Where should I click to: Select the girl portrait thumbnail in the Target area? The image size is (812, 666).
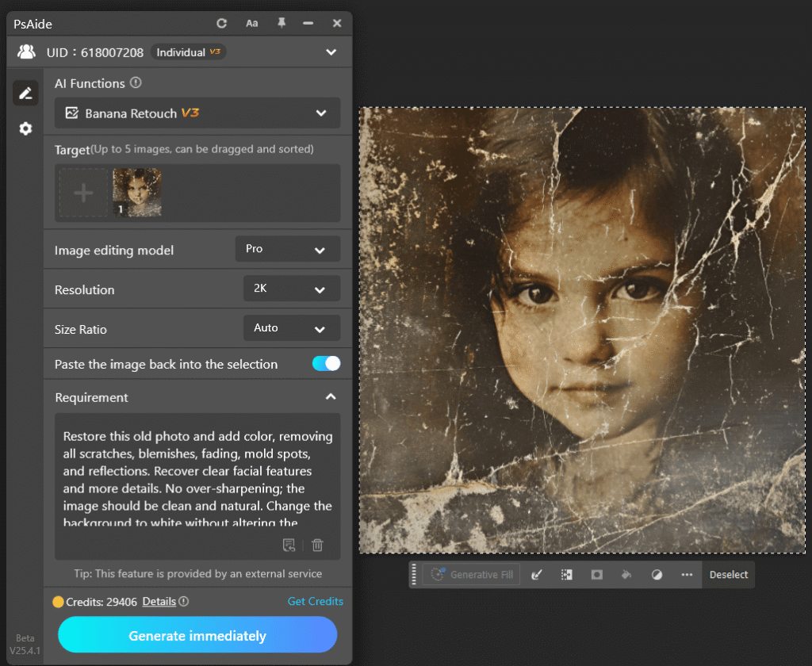(x=136, y=192)
